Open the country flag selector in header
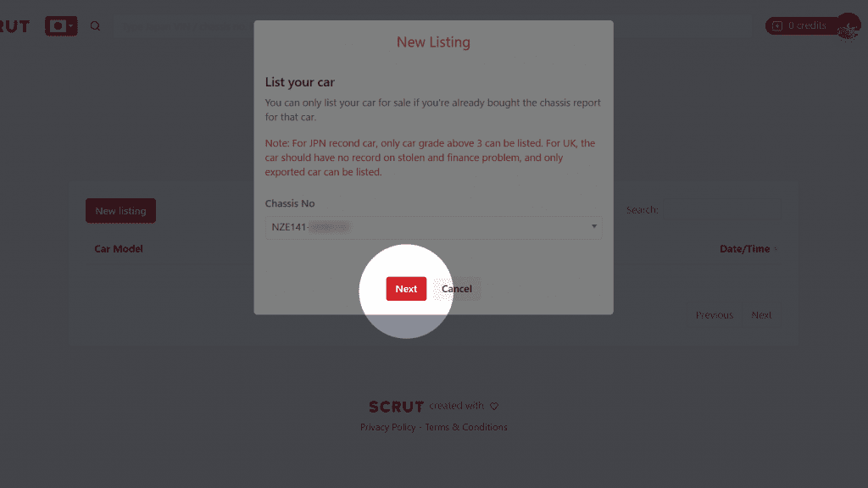 (61, 26)
